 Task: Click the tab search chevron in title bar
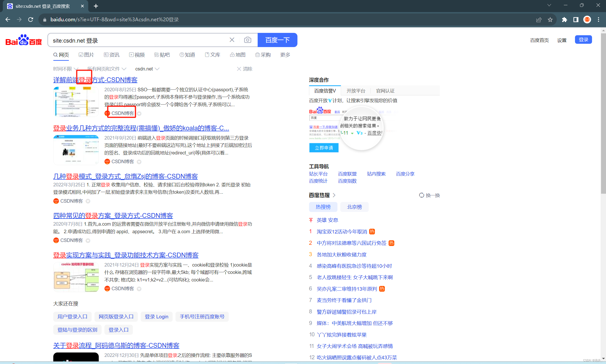[549, 5]
